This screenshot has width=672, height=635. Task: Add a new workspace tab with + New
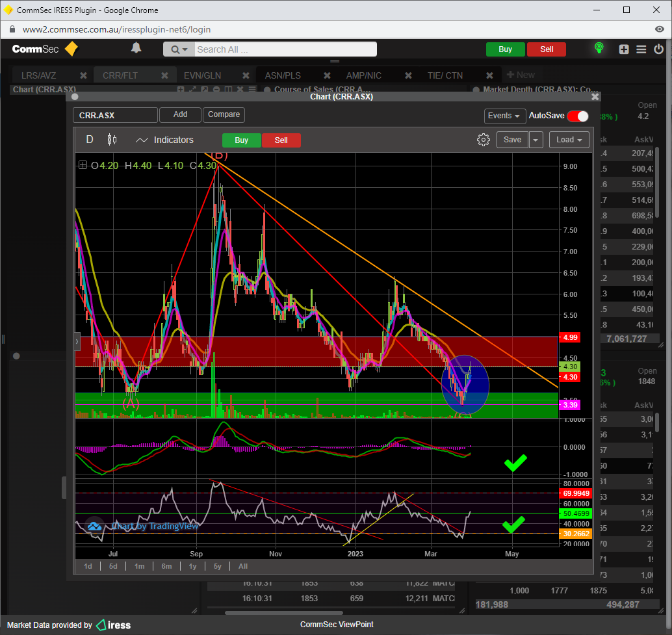[521, 75]
